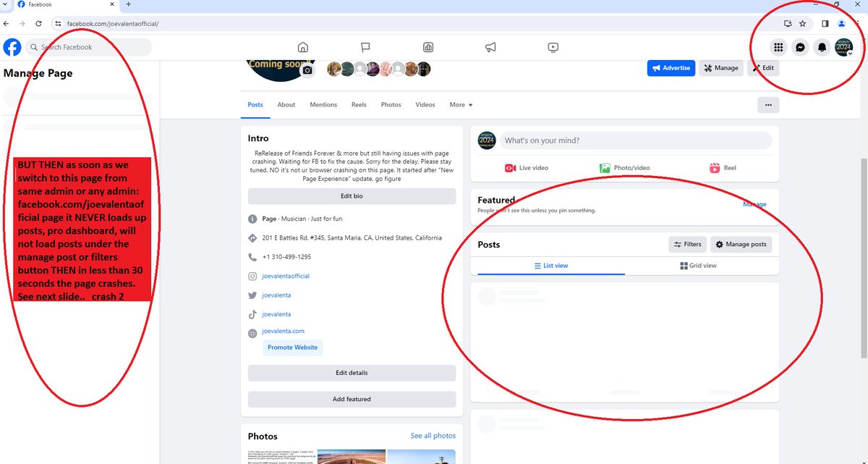Open Professional dashboard chart icon
The image size is (868, 464).
coord(428,47)
